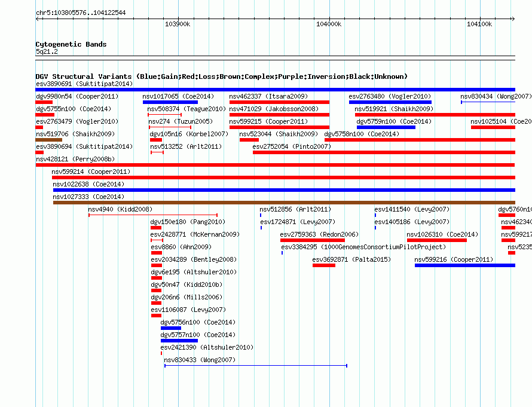
Task: Pick the dgv5756n100 (Coe2014) label
Action: pos(198,322)
